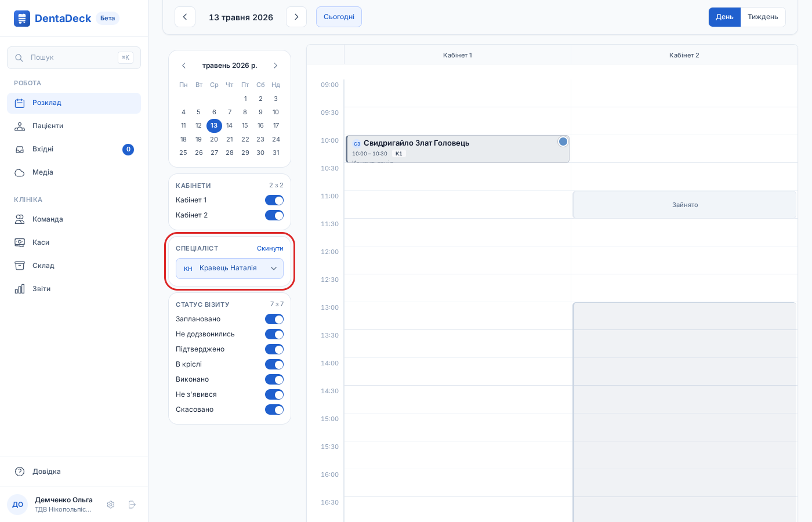
Task: Switch to День view tab
Action: 724,17
